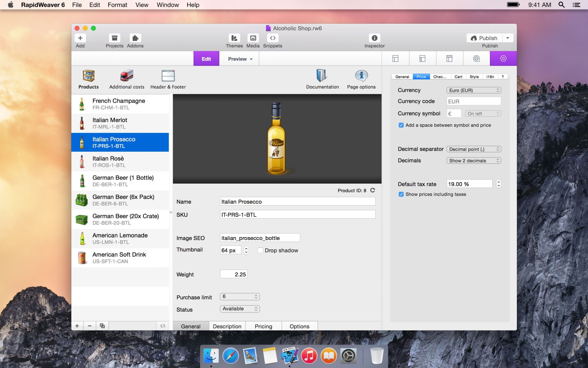588x368 pixels.
Task: Open the Addons puzzle icon
Action: [x=135, y=38]
